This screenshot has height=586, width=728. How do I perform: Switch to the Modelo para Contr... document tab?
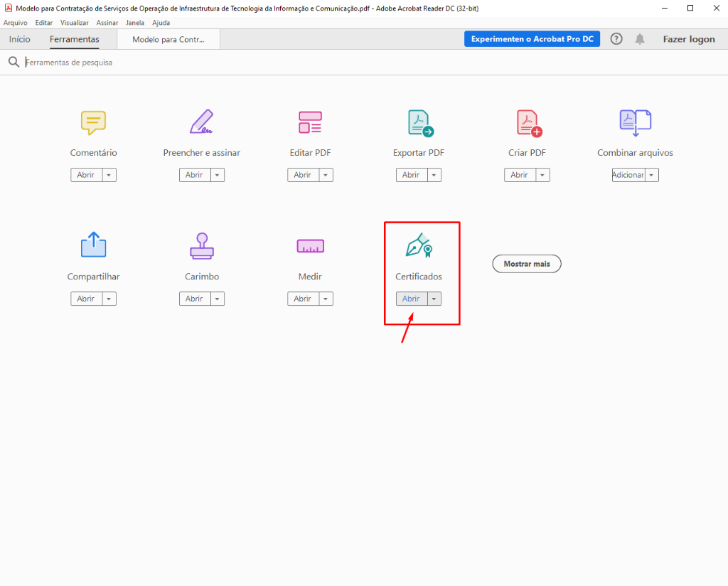tap(168, 40)
